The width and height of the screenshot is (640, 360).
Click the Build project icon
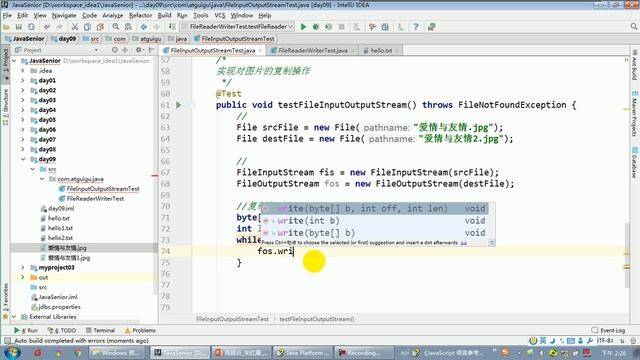(x=172, y=27)
